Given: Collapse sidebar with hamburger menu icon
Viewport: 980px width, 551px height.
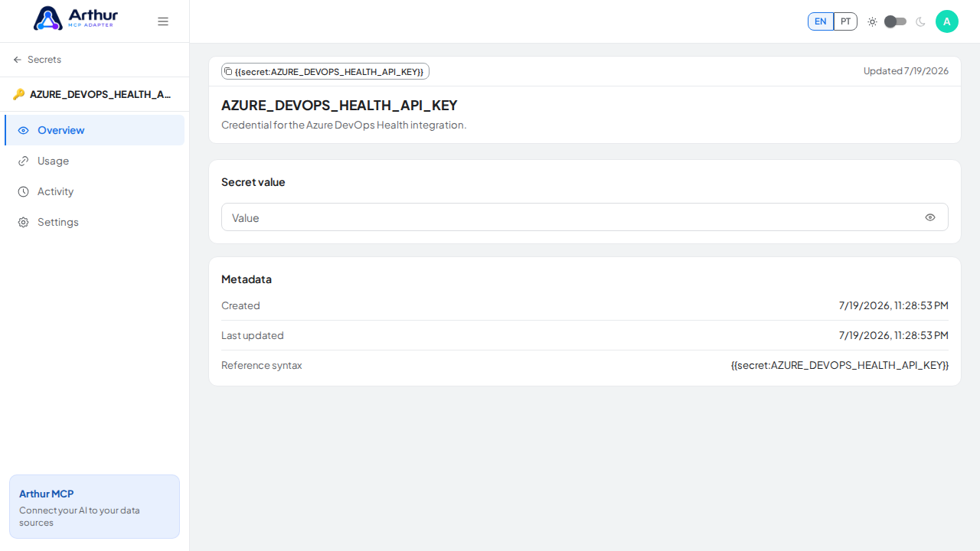Looking at the screenshot, I should [163, 21].
